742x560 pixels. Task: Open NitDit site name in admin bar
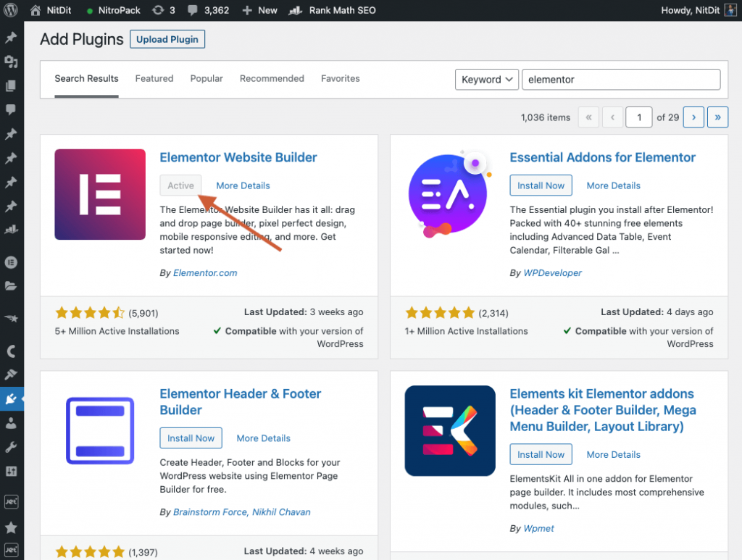(59, 10)
